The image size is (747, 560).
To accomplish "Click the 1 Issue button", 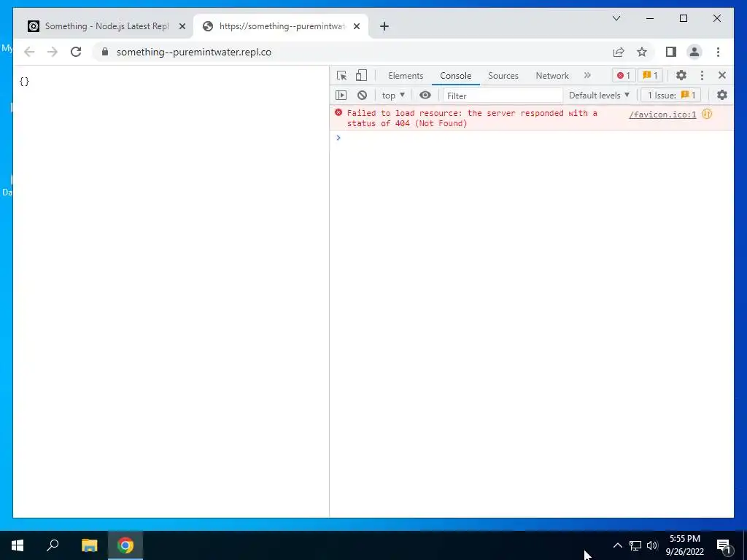I will pyautogui.click(x=671, y=96).
